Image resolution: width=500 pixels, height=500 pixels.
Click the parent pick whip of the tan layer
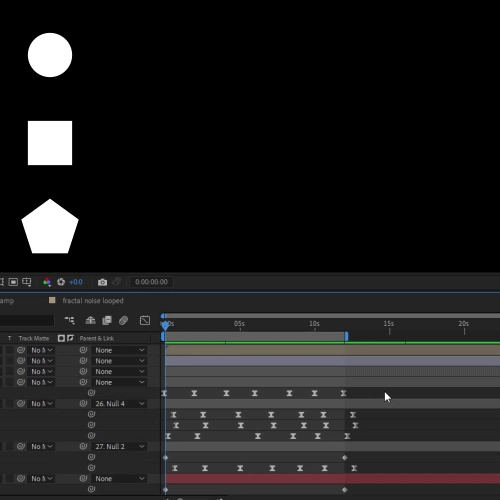[83, 350]
